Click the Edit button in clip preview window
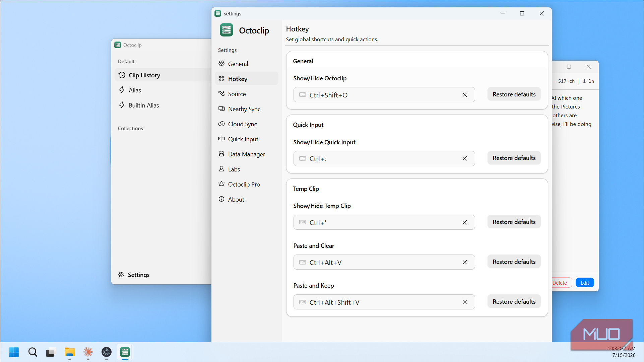 585,283
